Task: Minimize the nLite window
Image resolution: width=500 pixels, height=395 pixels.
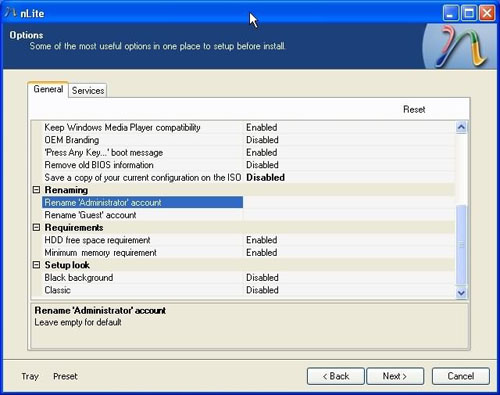Action: [x=451, y=13]
